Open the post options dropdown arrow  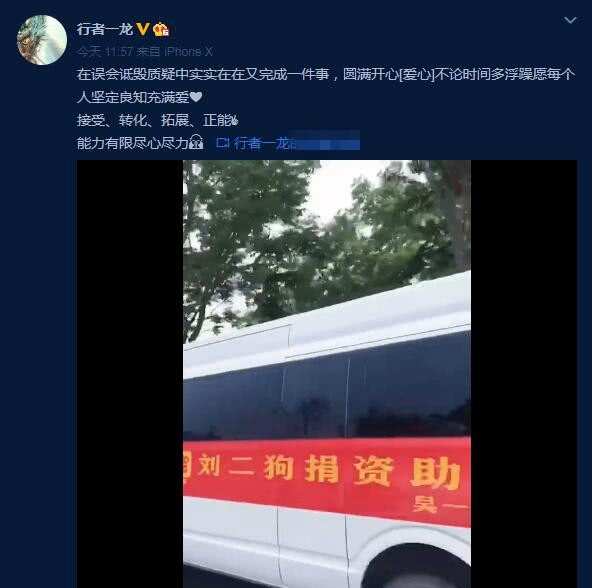coord(570,20)
